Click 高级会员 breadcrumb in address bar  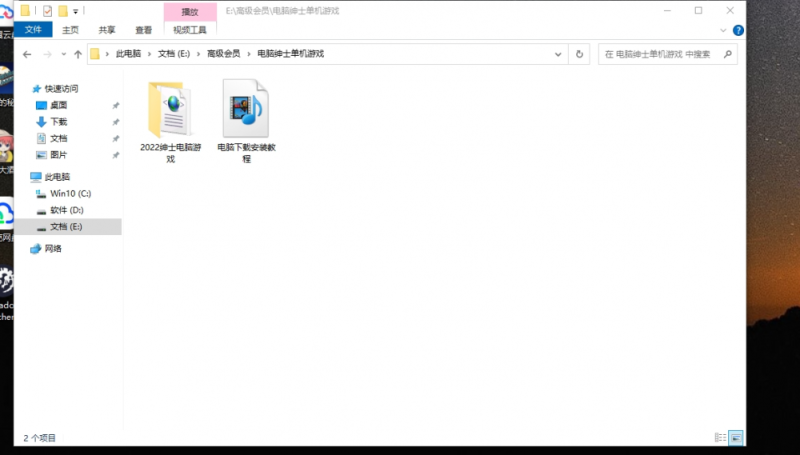[x=223, y=54]
